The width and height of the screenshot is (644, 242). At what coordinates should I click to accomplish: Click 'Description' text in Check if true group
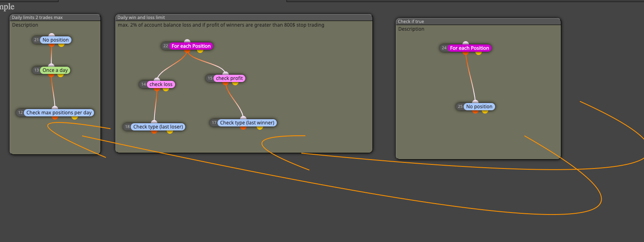[x=411, y=29]
